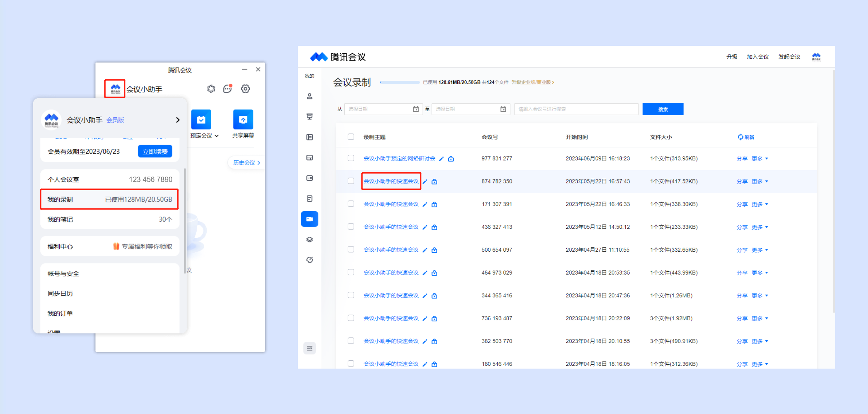Open settings gear in Tencent Meeting window
Screen dimensions: 868x414
point(245,89)
